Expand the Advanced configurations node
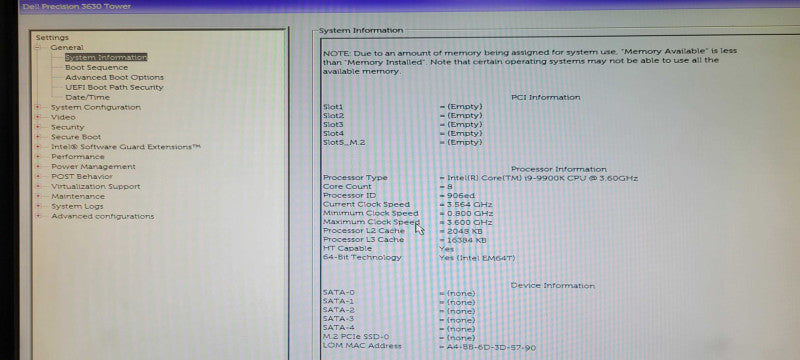Viewport: 800px width, 360px height. [x=38, y=216]
